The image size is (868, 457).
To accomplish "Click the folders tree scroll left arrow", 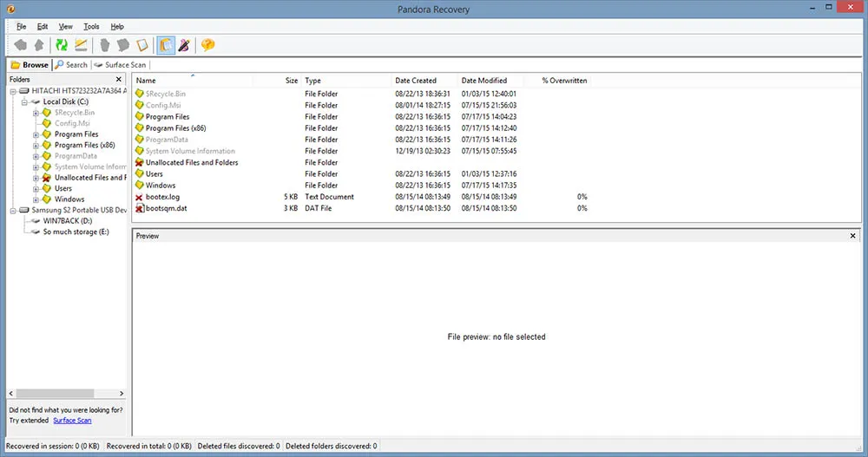I will tap(11, 394).
